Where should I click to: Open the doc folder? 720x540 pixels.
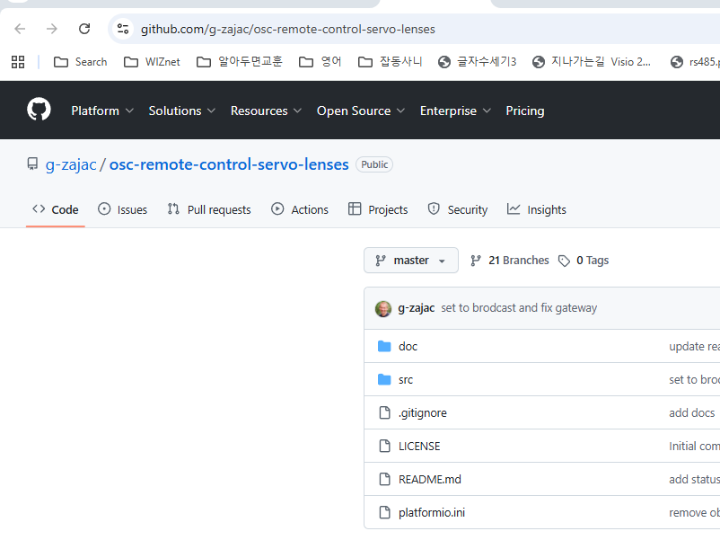[x=408, y=346]
